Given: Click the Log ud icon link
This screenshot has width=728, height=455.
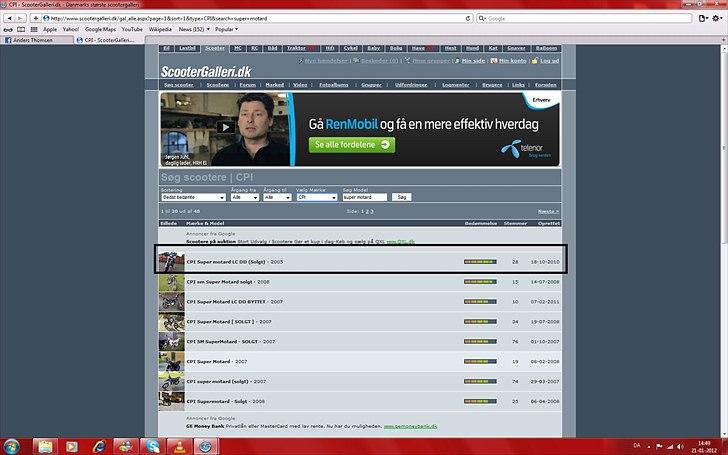Looking at the screenshot, I should coord(546,61).
